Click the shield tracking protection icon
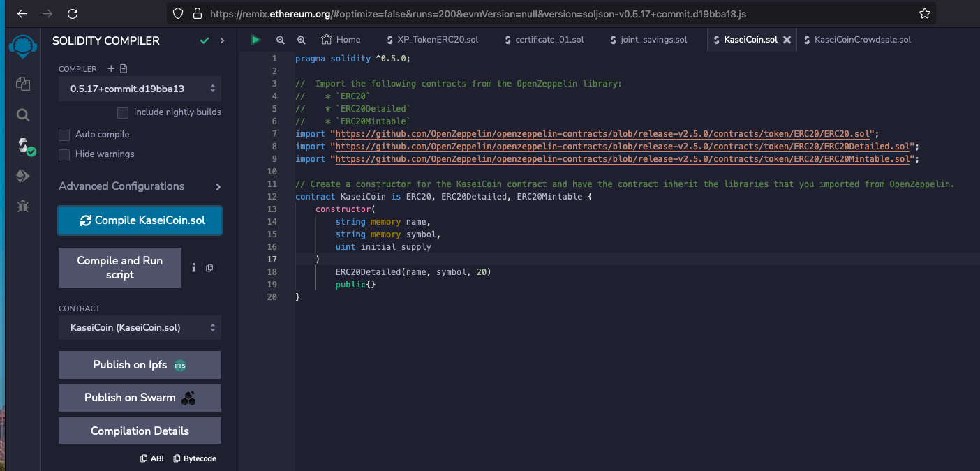 click(x=178, y=13)
